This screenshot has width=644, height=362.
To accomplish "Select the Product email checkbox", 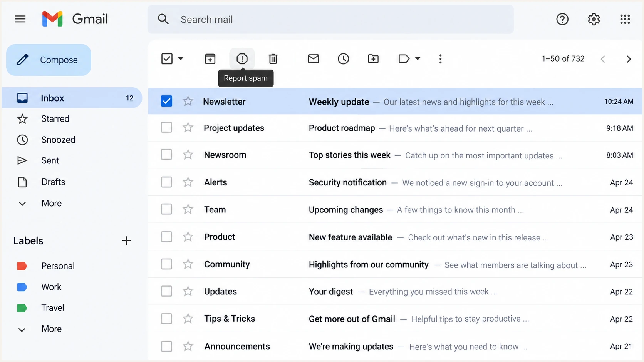I will click(166, 237).
